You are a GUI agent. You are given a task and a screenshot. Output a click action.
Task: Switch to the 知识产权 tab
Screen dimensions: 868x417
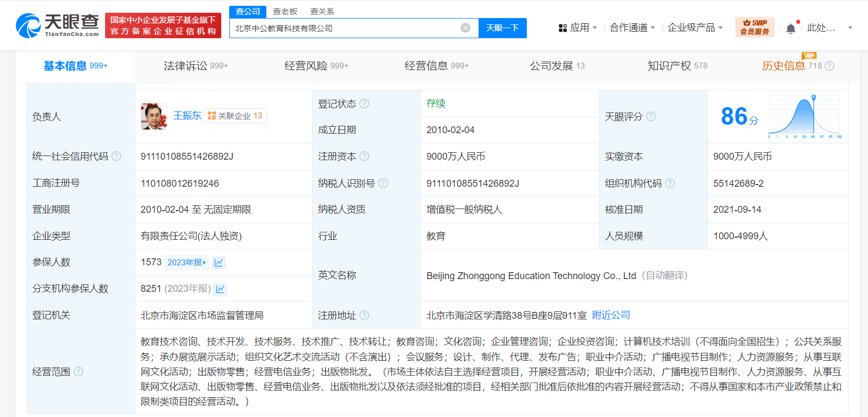[677, 66]
